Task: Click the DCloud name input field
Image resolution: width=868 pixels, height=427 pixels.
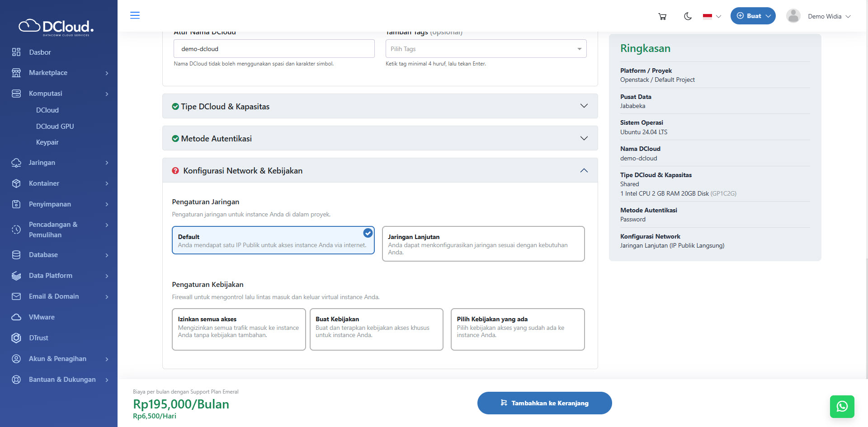Action: [x=274, y=49]
